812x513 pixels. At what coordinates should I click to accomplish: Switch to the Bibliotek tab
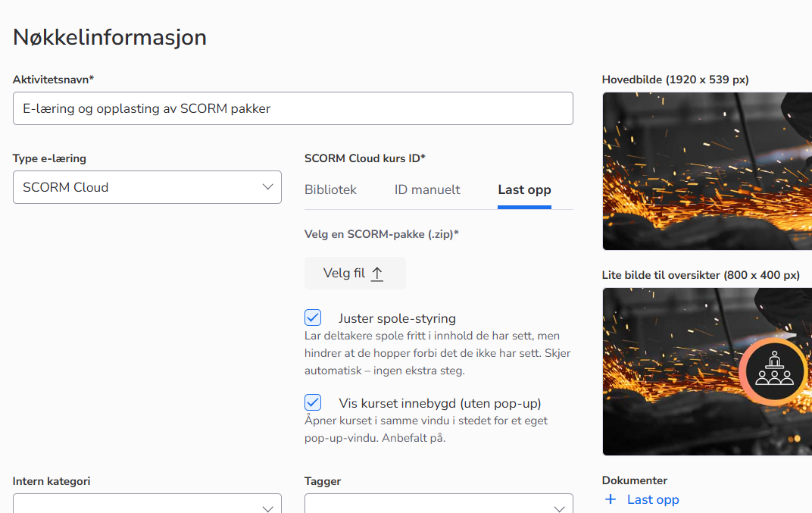tap(330, 189)
